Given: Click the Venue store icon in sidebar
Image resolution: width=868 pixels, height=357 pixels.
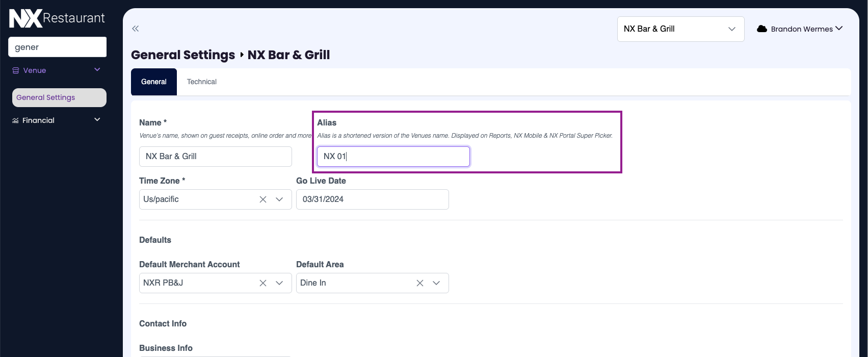Looking at the screenshot, I should tap(16, 70).
